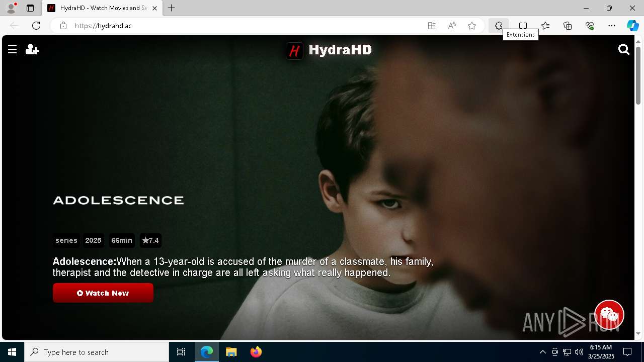Click the 2025 year tag
The width and height of the screenshot is (644, 362).
[94, 240]
